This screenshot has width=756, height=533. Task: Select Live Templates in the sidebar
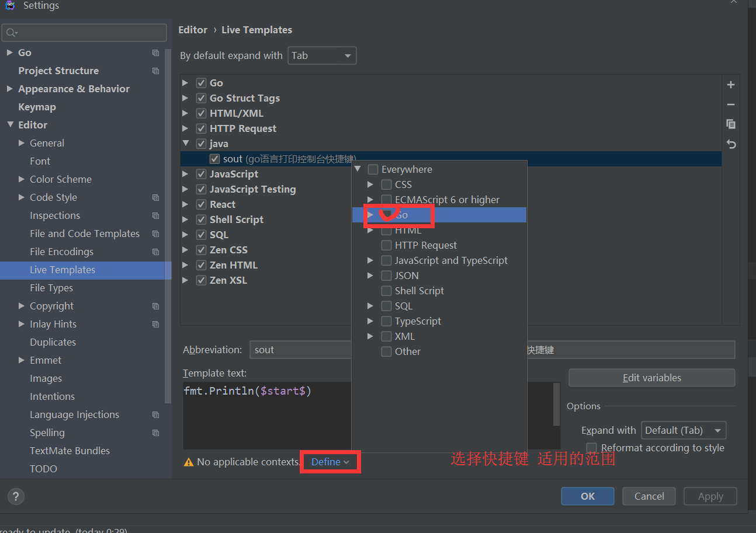point(85,270)
